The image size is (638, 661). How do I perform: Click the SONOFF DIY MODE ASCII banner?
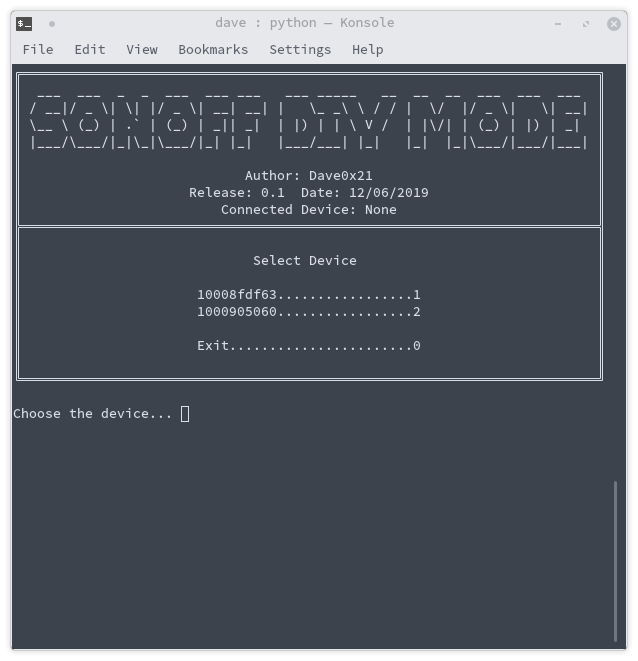point(309,121)
